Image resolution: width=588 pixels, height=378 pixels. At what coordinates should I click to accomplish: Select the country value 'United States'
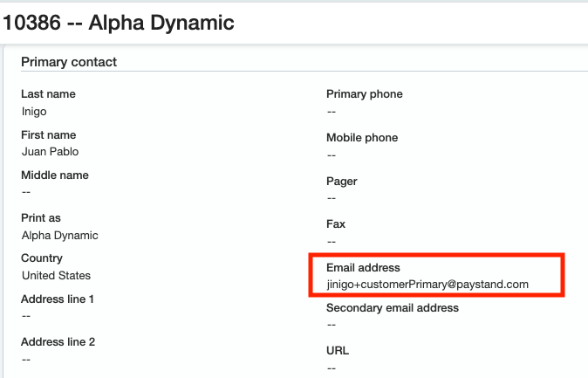click(56, 276)
